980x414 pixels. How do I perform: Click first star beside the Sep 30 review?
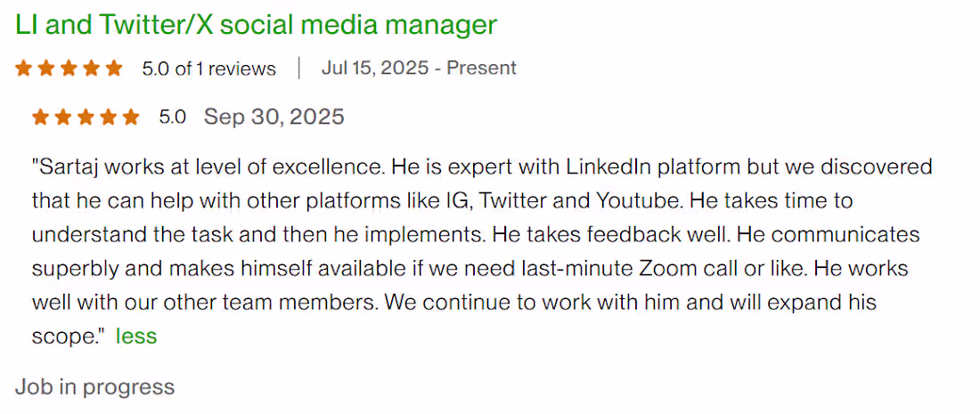coord(41,117)
